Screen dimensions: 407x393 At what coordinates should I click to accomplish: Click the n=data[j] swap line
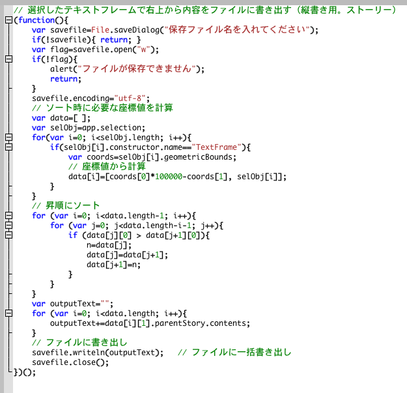(x=109, y=245)
